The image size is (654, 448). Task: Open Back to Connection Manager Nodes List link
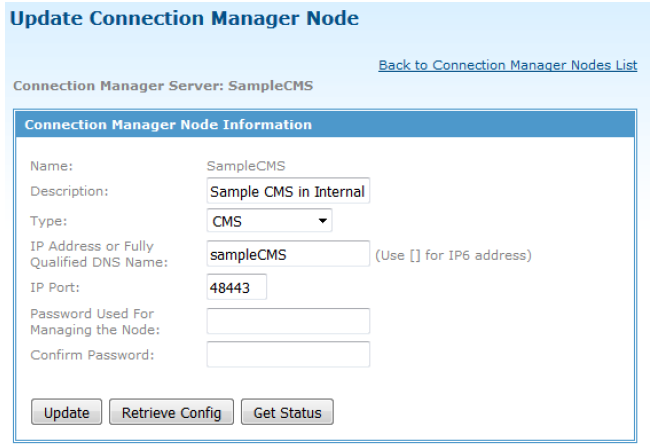(508, 65)
